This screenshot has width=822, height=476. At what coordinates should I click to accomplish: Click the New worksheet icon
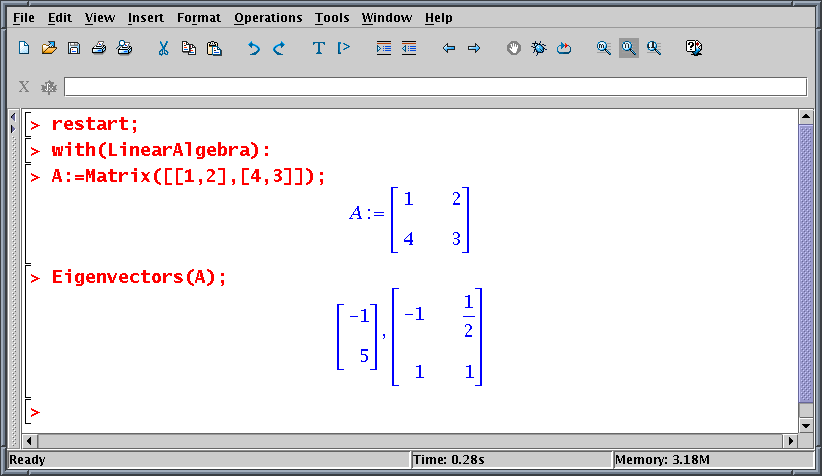[25, 48]
